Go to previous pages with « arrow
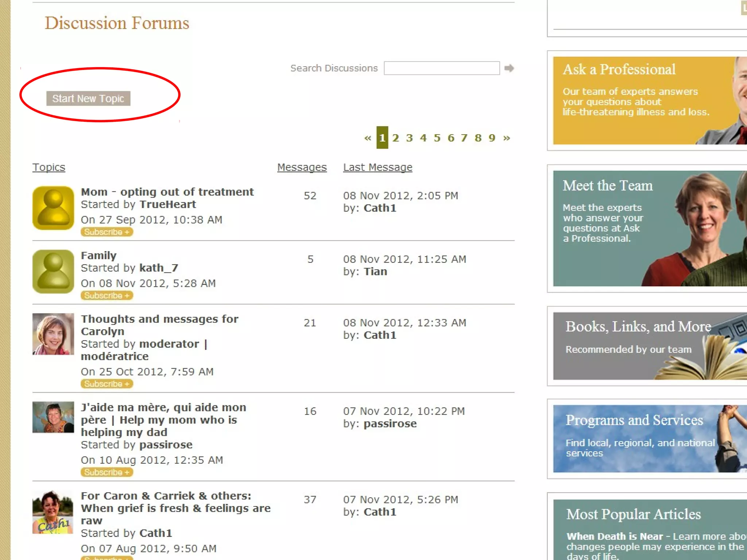The height and width of the screenshot is (560, 747). coord(367,138)
